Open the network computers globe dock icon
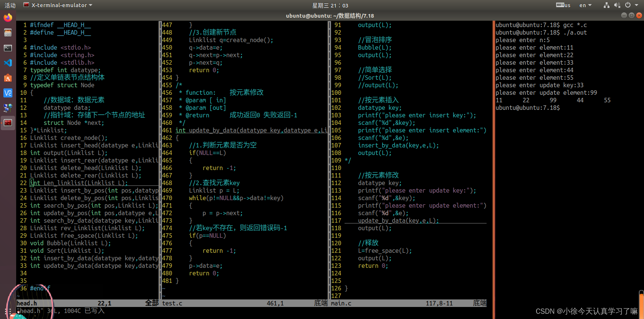The width and height of the screenshot is (644, 319). [8, 108]
